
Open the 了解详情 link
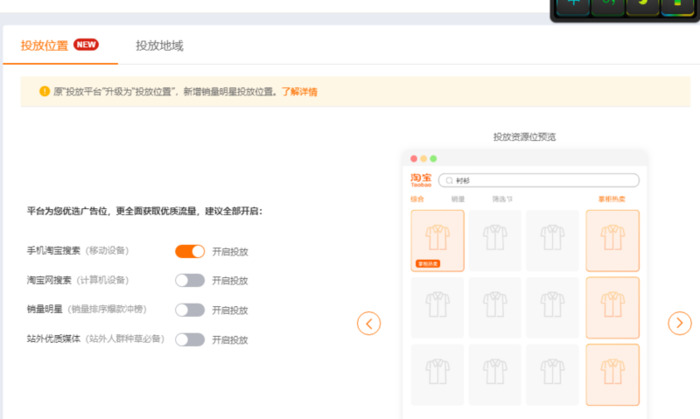point(299,92)
